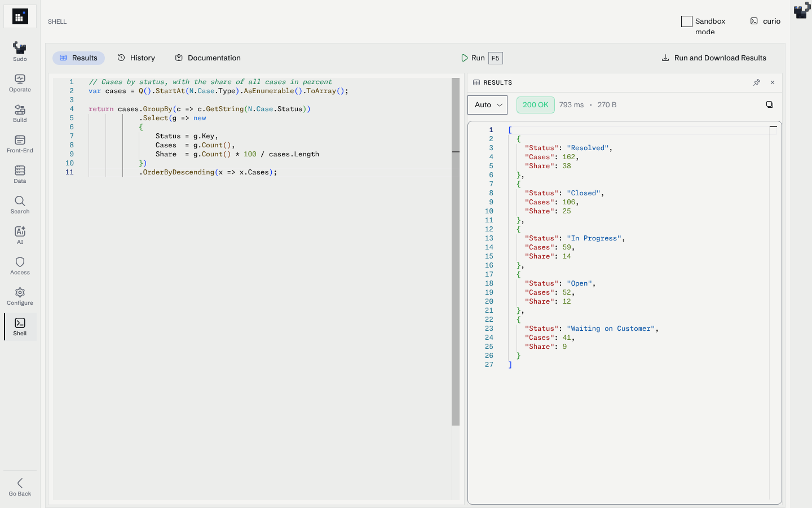Viewport: 812px width, 508px height.
Task: Click the "Open" status value in results
Action: [x=579, y=283]
